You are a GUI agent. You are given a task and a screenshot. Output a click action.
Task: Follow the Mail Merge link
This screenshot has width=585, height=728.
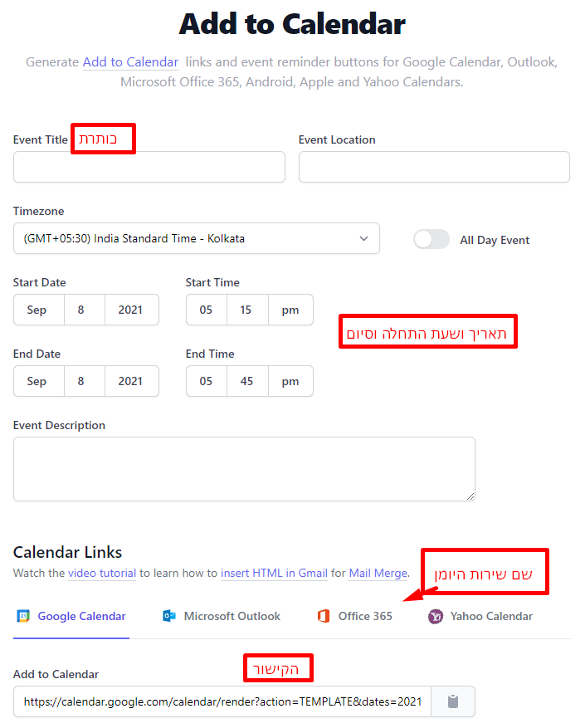[378, 573]
